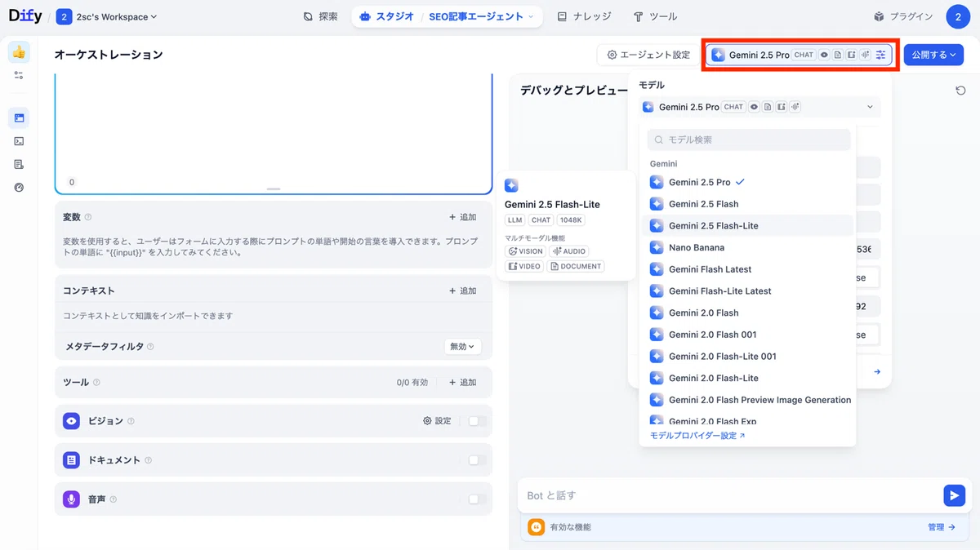The height and width of the screenshot is (550, 980).
Task: Open the 2sc's Workspace dropdown
Action: [107, 16]
